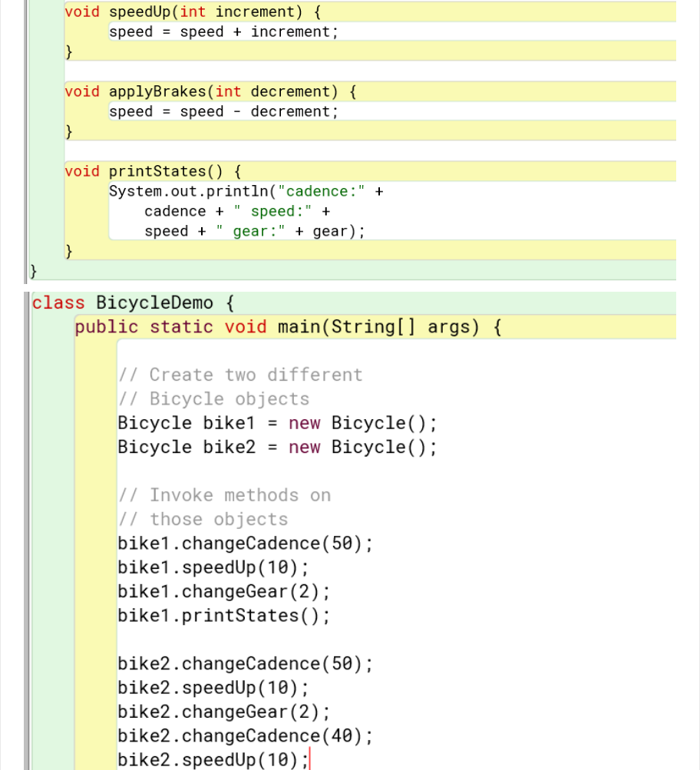
Task: Select bike2.changeCadence(40) line
Action: click(x=244, y=735)
